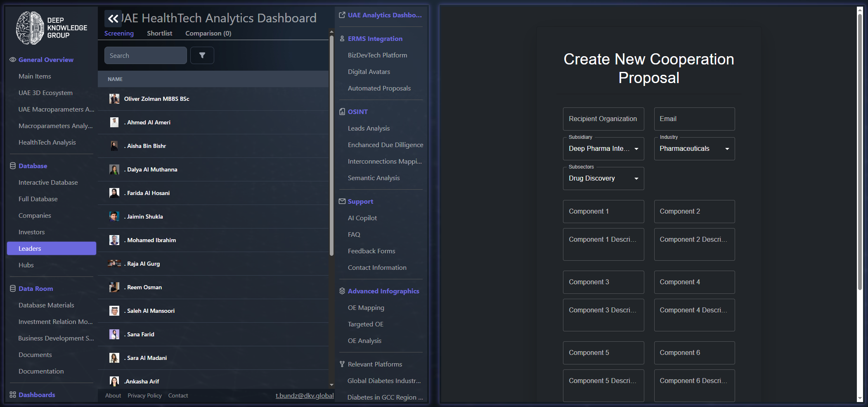868x407 pixels.
Task: Switch to the Shortlist tab
Action: tap(159, 33)
